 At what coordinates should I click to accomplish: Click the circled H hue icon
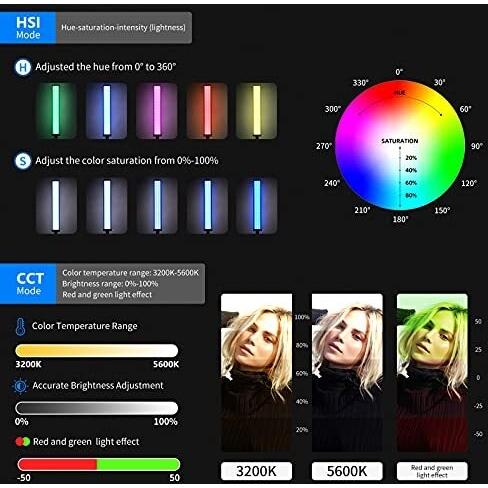tap(23, 67)
